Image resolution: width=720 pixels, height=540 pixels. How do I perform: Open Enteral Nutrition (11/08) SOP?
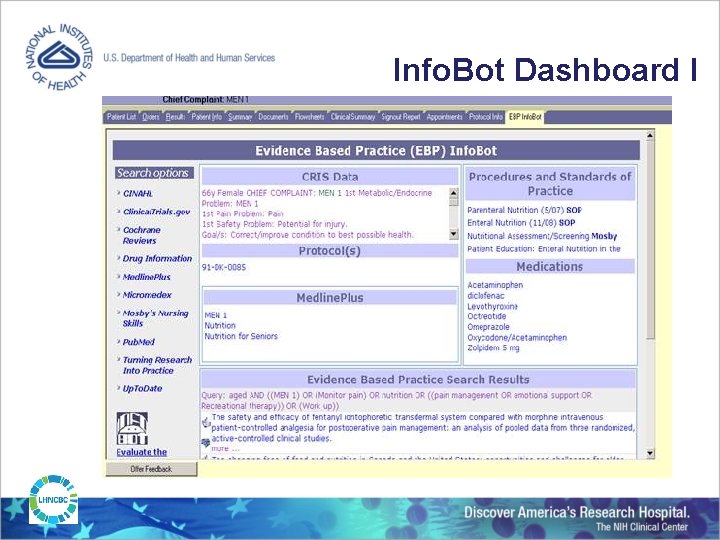521,223
